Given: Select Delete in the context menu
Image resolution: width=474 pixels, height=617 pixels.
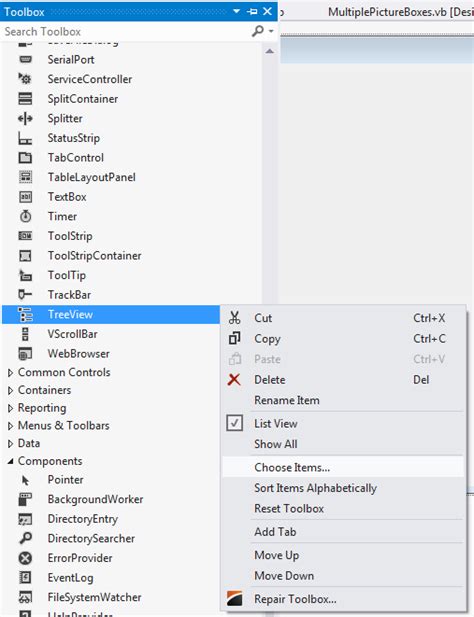Looking at the screenshot, I should [x=344, y=380].
